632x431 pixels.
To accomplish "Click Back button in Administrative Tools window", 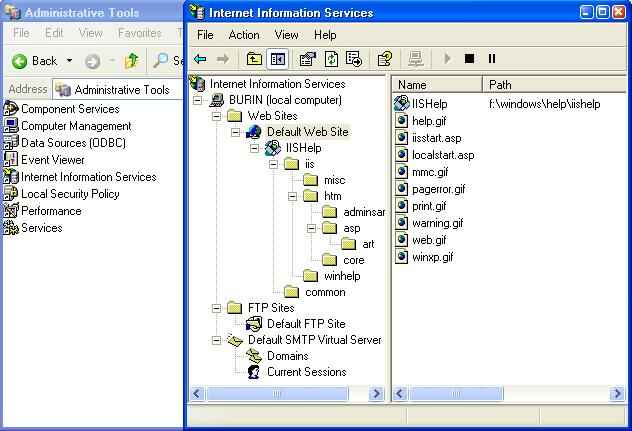I will [35, 61].
